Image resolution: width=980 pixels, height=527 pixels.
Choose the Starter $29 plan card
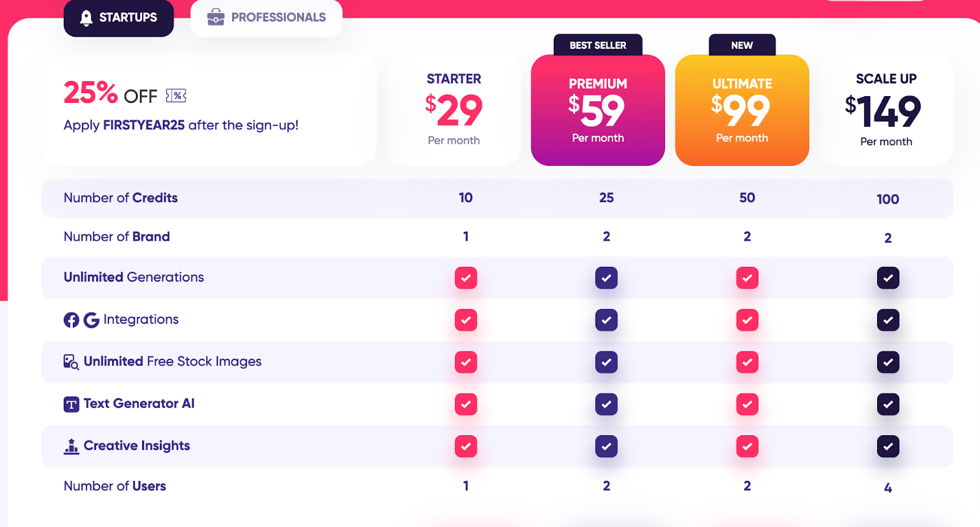454,110
